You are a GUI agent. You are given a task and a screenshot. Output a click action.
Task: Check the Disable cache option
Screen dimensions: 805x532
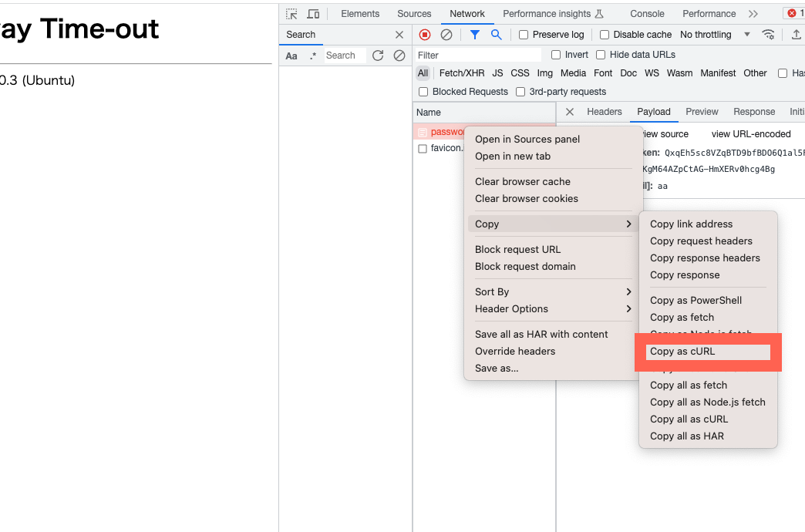coord(605,35)
